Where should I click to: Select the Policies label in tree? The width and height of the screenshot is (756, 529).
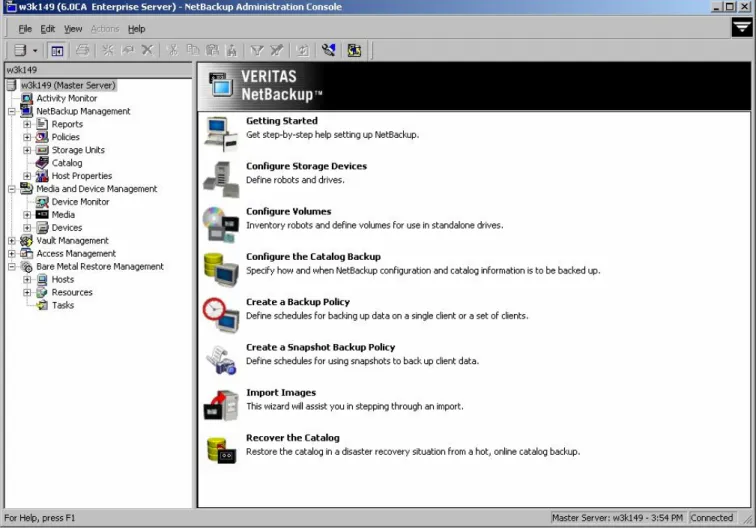click(x=66, y=137)
